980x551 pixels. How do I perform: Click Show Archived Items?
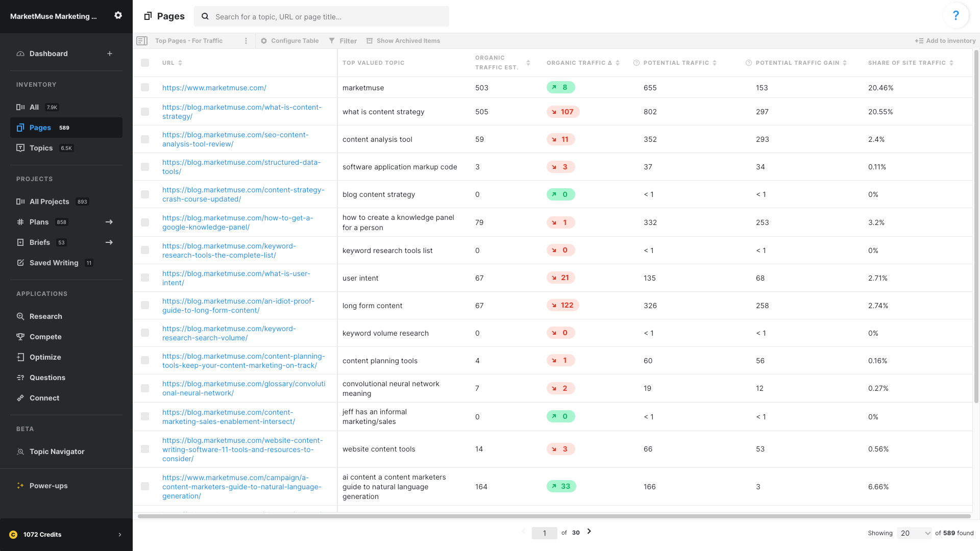pos(403,41)
